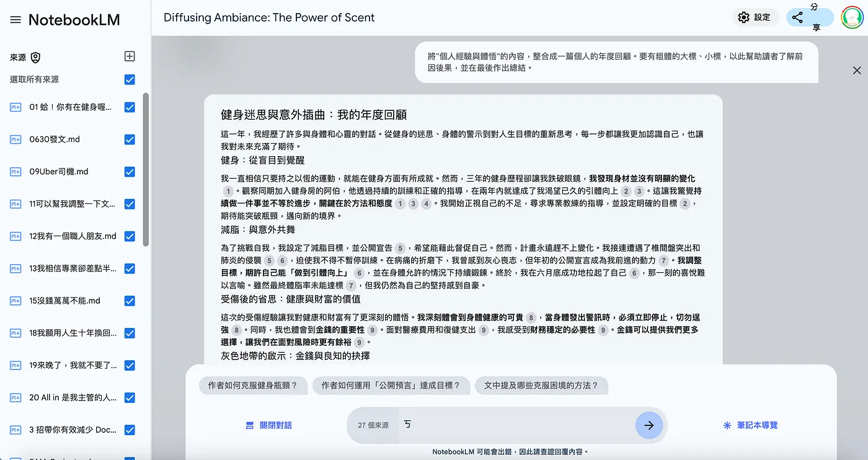Uncheck the 09Uber司機.md source checkbox

click(130, 172)
